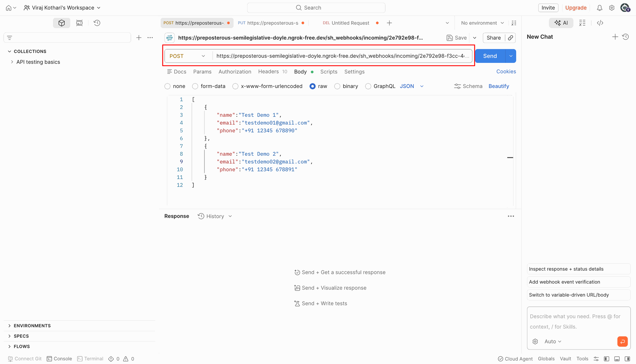Click the AI chat description input field

click(578, 321)
